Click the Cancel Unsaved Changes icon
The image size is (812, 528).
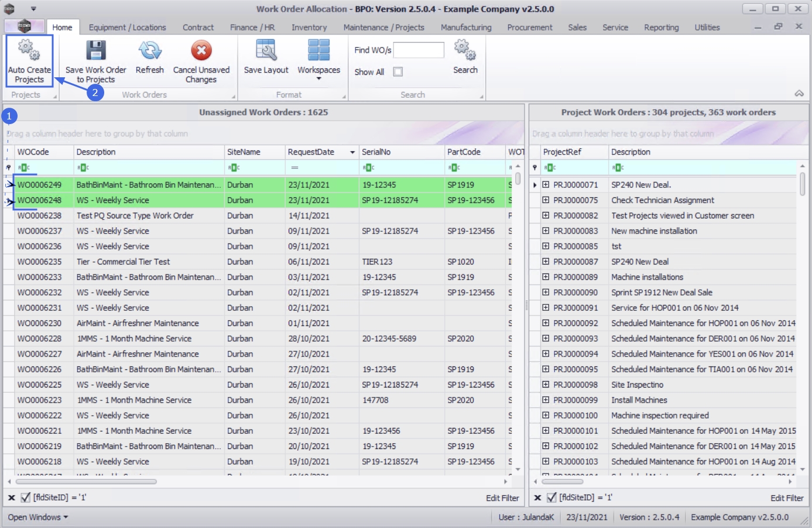201,50
